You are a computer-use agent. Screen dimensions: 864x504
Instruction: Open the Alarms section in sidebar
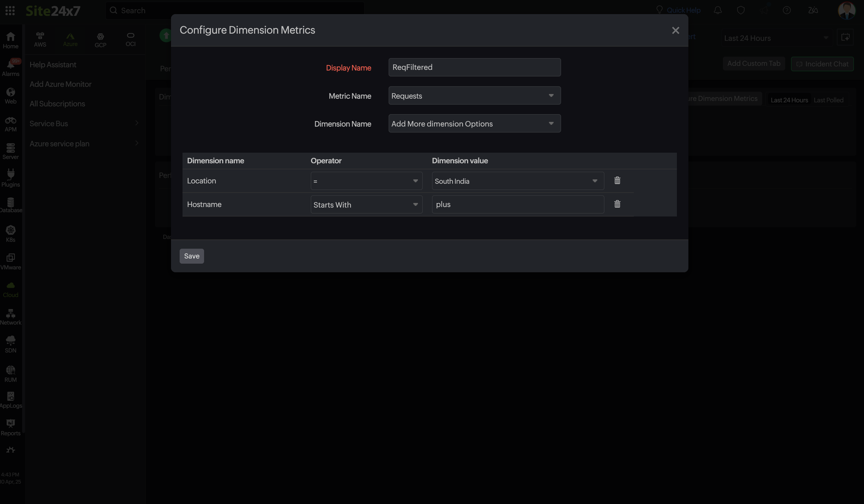[11, 67]
